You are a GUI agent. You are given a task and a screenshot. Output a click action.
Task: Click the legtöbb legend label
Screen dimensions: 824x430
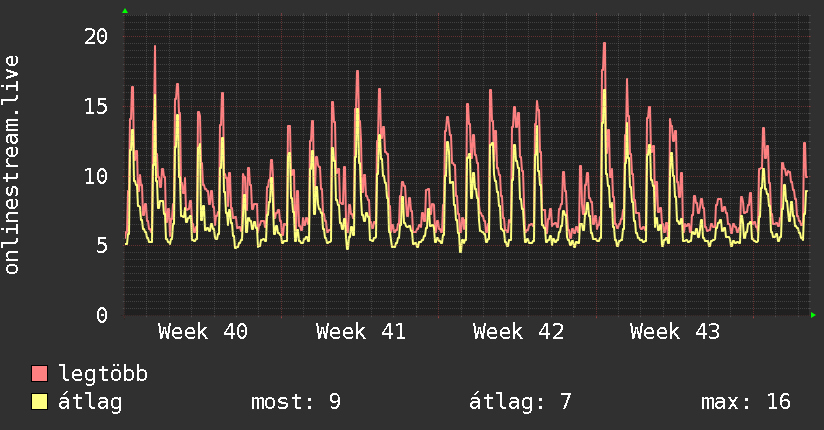click(x=103, y=374)
